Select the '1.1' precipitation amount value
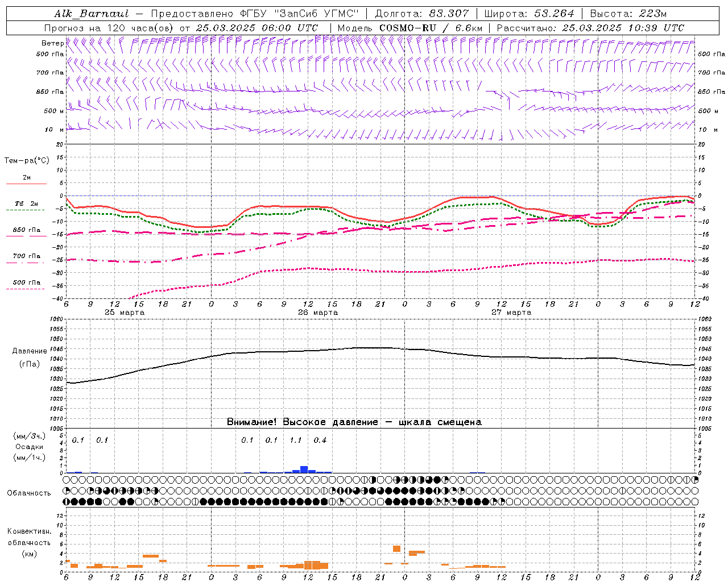The width and height of the screenshot is (728, 582). [x=296, y=440]
